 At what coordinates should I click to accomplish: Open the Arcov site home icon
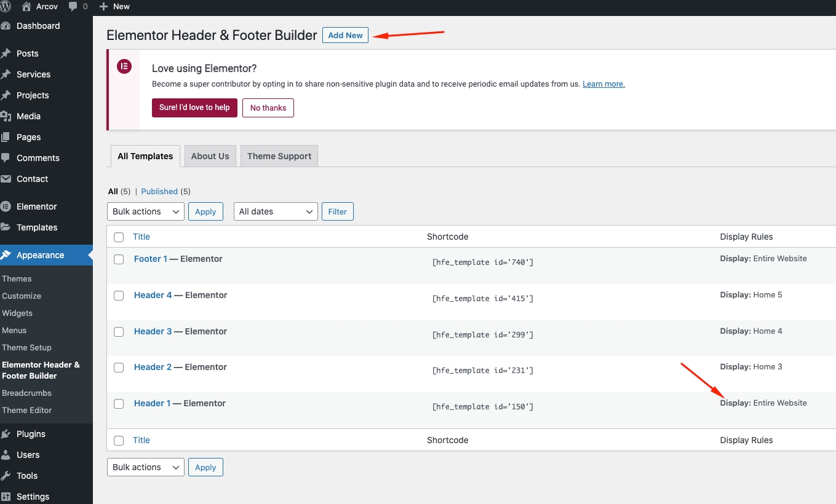tap(26, 6)
